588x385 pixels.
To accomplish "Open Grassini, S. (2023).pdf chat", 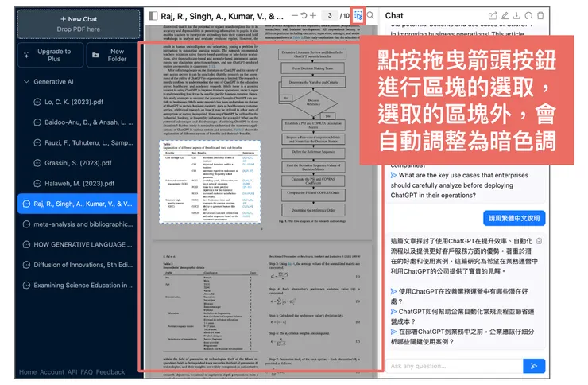I will [x=77, y=163].
